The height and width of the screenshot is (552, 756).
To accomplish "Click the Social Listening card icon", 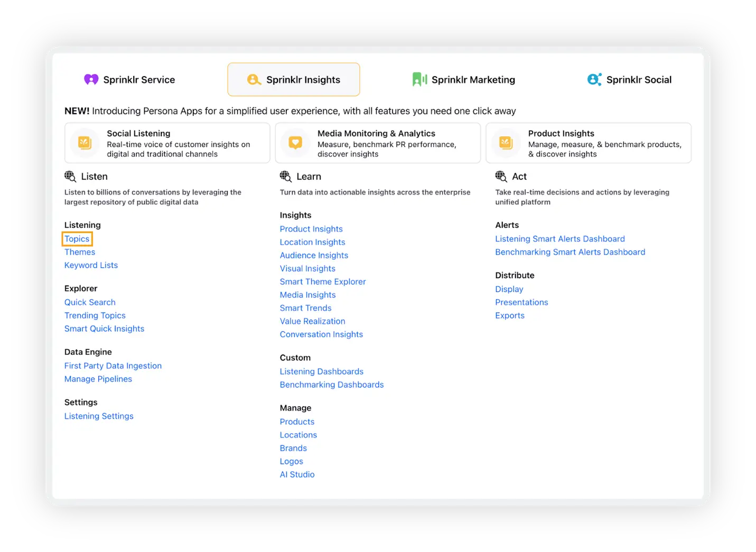I will tap(85, 143).
